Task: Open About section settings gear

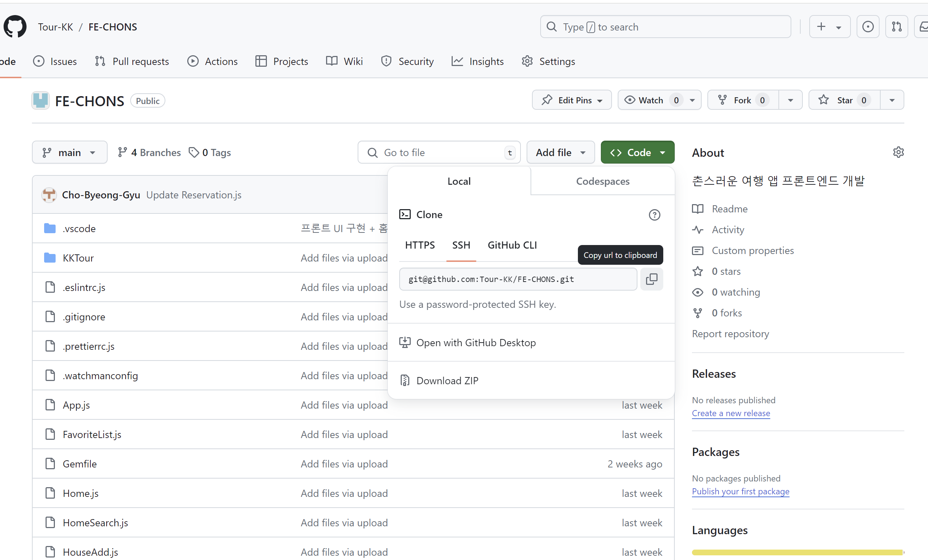Action: pos(898,152)
